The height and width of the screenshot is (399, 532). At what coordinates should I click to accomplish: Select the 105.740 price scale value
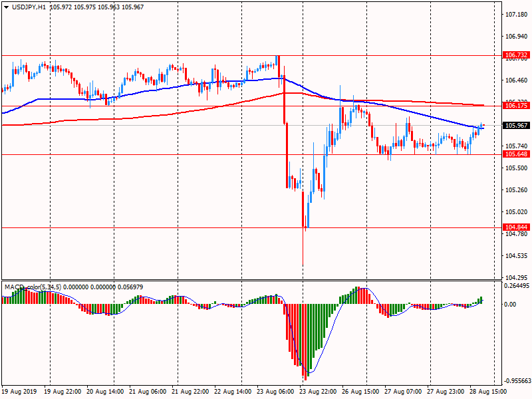(517, 146)
